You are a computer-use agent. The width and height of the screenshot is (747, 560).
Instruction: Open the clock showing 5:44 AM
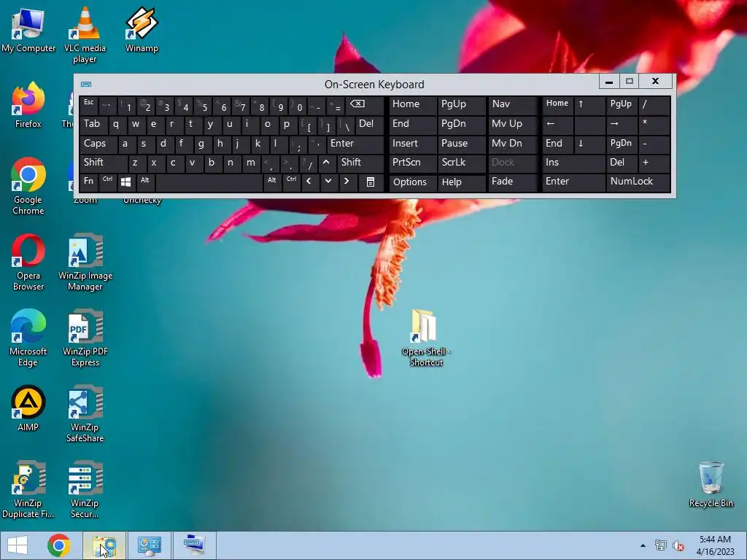715,545
